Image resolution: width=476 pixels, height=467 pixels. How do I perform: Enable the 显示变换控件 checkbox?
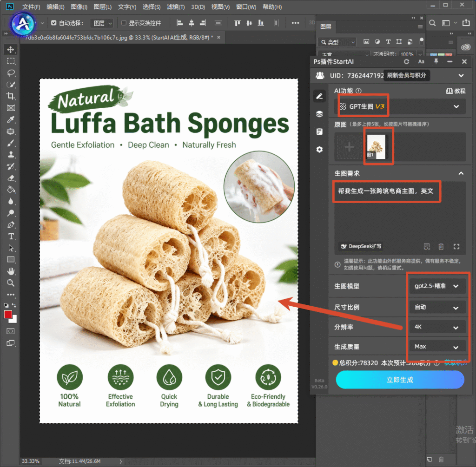tap(124, 23)
